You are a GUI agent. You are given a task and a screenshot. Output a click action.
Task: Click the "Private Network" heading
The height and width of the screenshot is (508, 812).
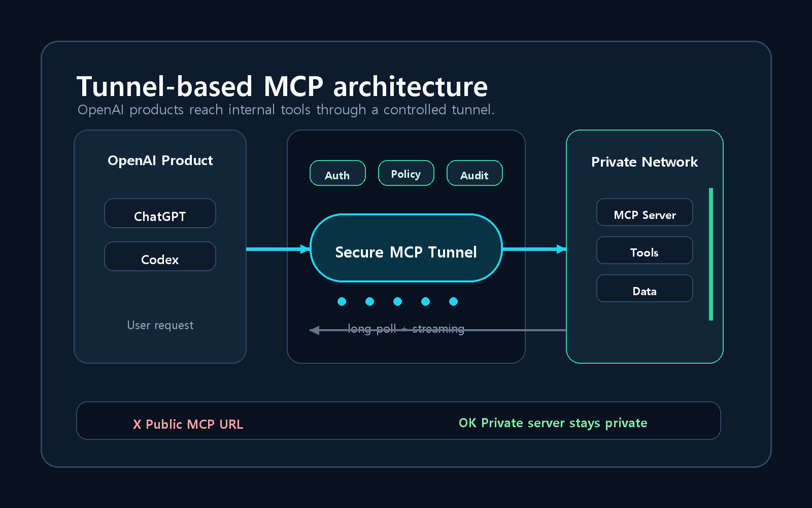pos(645,162)
